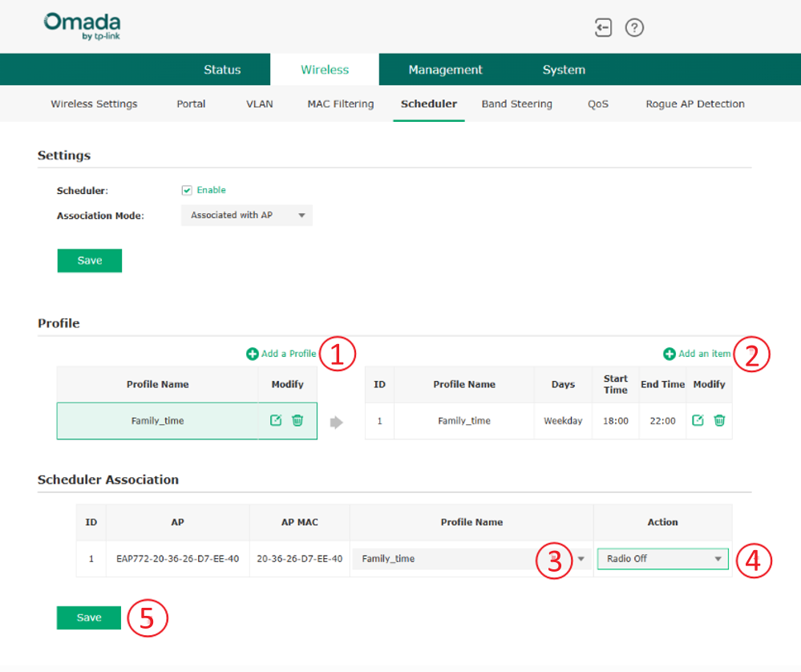Delete the Family_time profile with the trash icon
The image size is (801, 672).
(297, 420)
